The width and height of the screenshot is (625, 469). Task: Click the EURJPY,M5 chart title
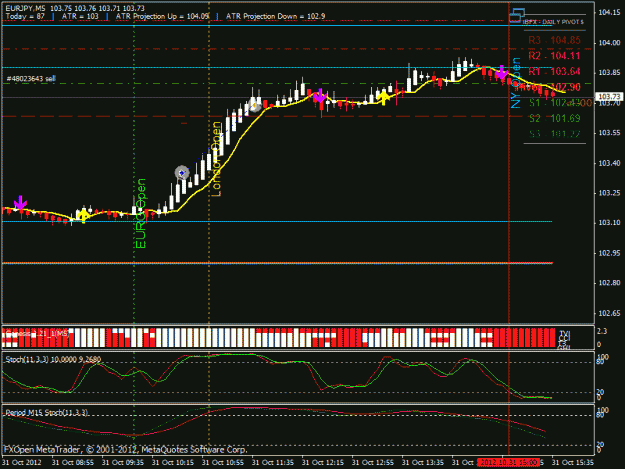pos(26,8)
